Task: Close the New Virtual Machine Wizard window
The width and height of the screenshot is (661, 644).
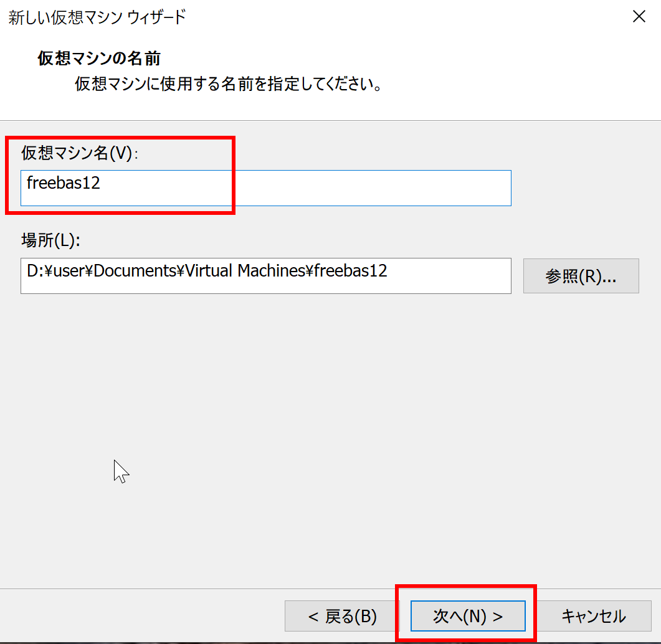Action: [x=639, y=17]
